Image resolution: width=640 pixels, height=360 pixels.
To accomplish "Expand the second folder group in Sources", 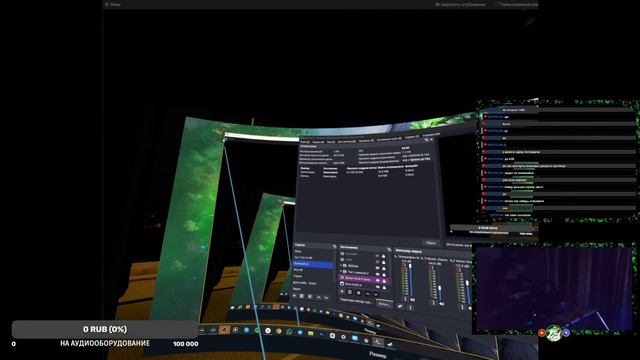I will (x=341, y=271).
